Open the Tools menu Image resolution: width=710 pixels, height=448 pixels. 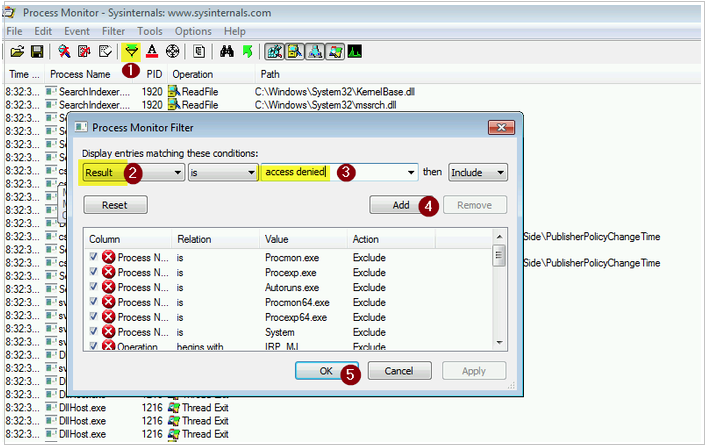pos(150,31)
